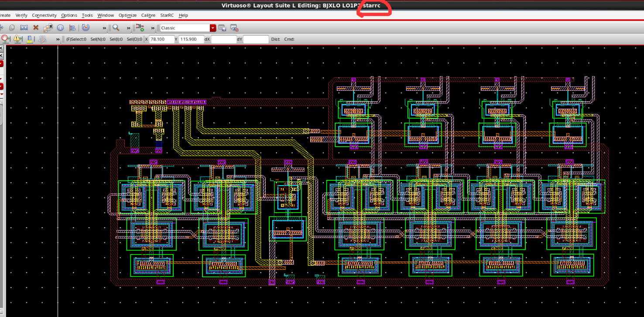Open the Calibre menu
This screenshot has height=317, width=644.
(x=148, y=15)
